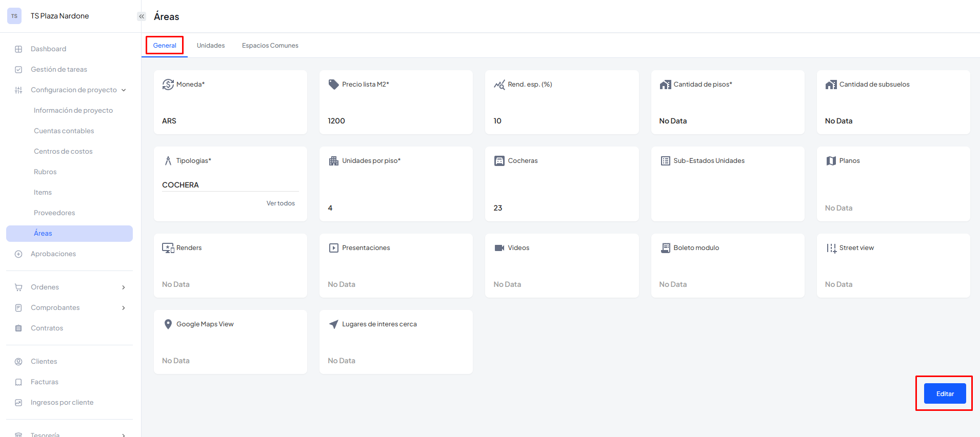980x437 pixels.
Task: Click the Planos map icon
Action: click(831, 161)
